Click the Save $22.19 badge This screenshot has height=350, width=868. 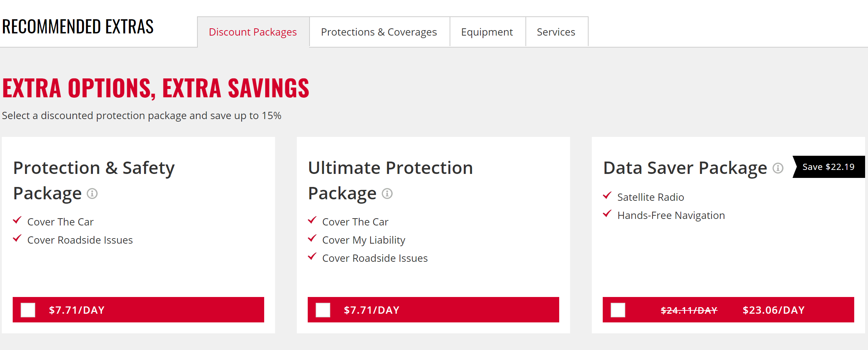click(828, 167)
